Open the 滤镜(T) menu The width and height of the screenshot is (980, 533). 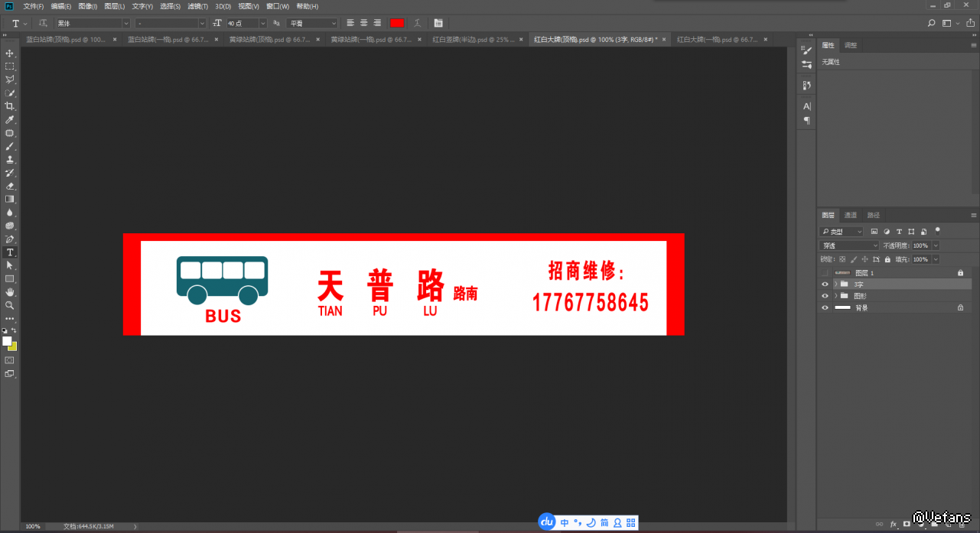[x=198, y=6]
